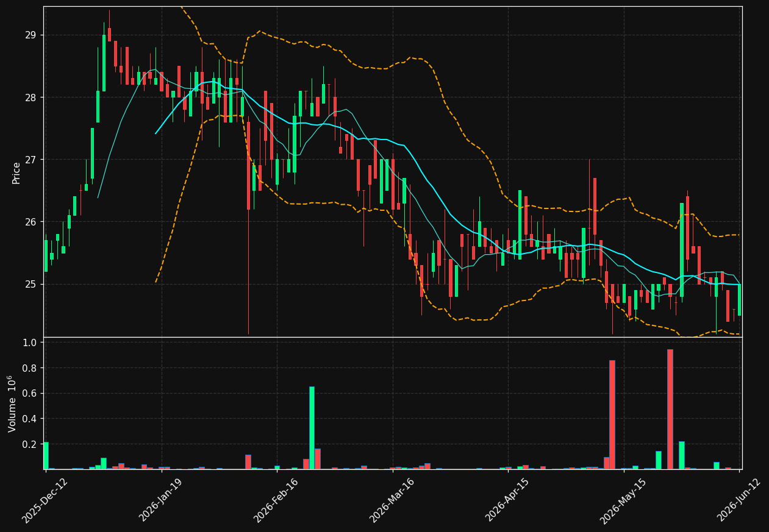This screenshot has width=769, height=532.
Task: Click the volume axis value 0.4
Action: pyautogui.click(x=30, y=419)
